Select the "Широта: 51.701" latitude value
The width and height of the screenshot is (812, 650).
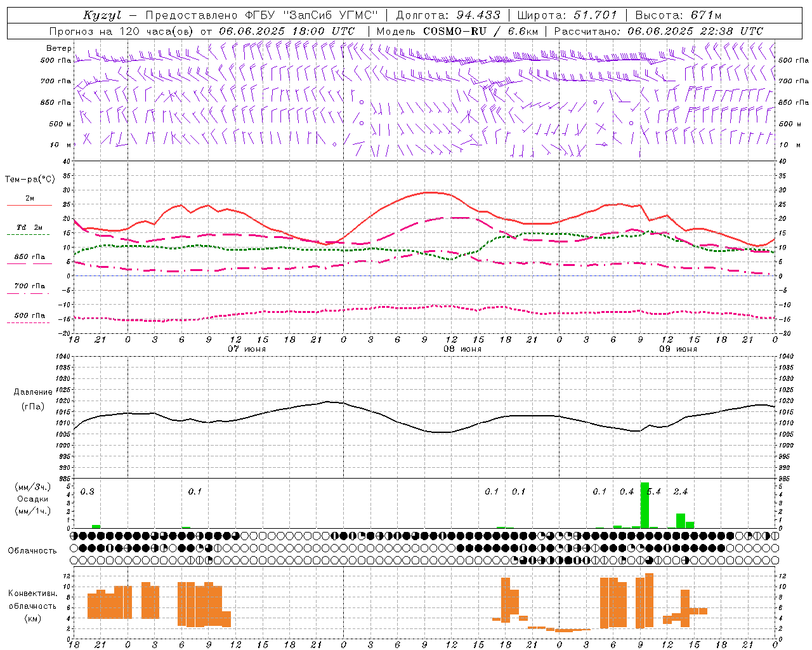[567, 15]
